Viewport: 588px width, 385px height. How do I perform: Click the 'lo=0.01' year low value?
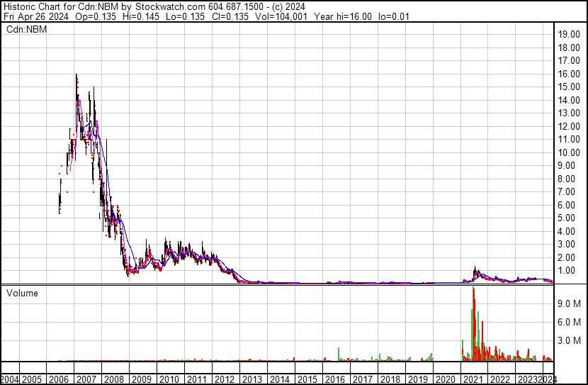point(393,16)
